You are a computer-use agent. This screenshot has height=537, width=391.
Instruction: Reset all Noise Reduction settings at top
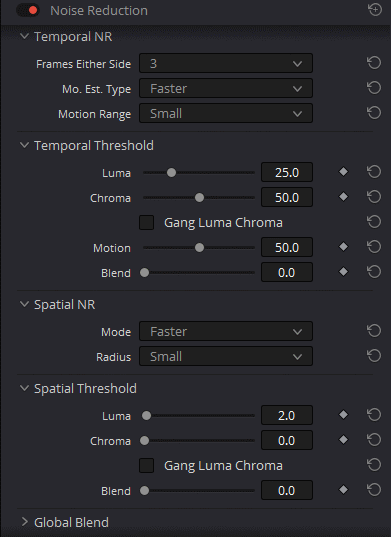point(375,10)
